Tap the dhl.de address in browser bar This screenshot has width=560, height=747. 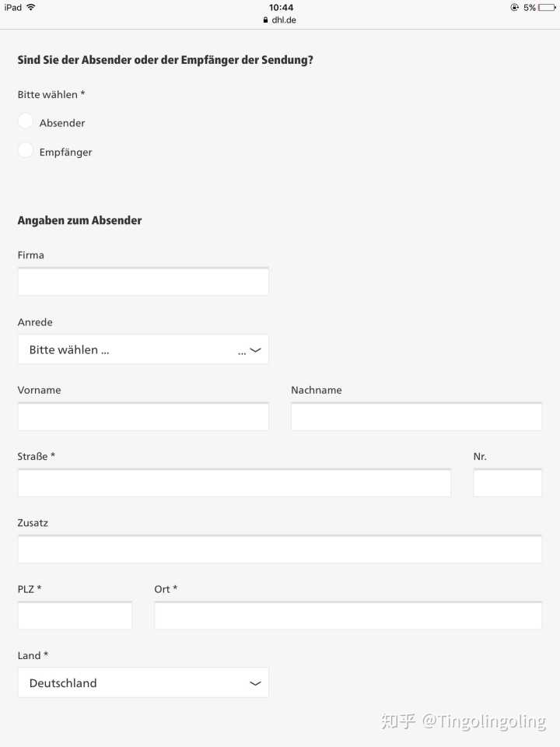coord(284,20)
